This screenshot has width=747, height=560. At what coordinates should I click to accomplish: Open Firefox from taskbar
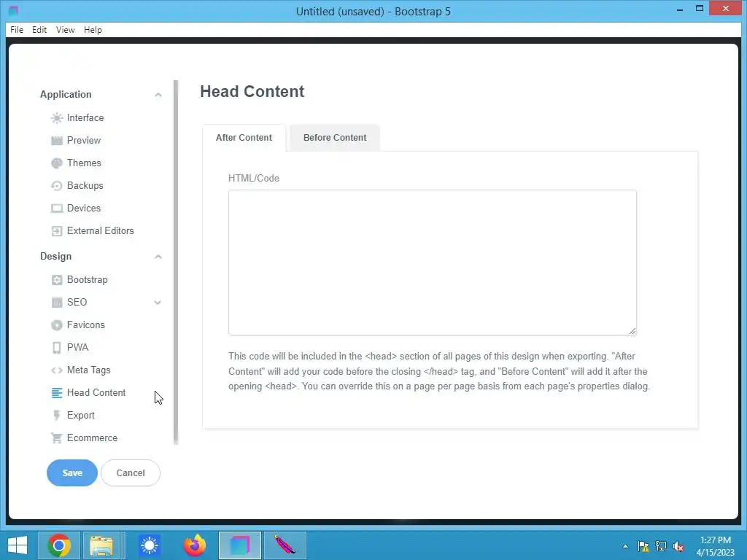coord(195,545)
